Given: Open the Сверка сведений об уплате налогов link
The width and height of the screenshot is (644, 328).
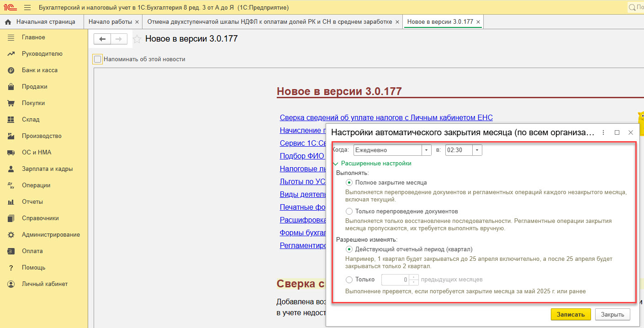Looking at the screenshot, I should tap(386, 117).
